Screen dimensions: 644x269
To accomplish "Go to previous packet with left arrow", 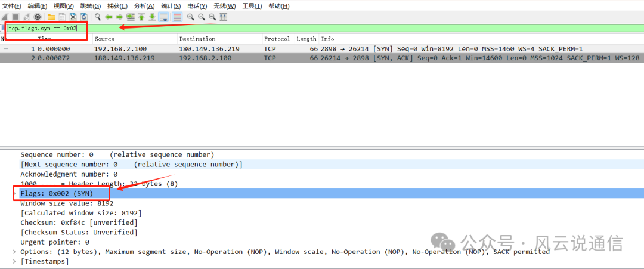I will click(x=109, y=17).
